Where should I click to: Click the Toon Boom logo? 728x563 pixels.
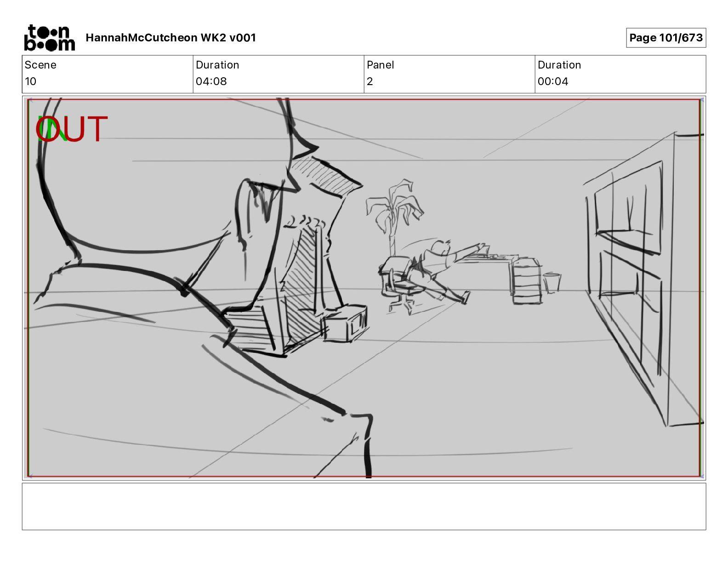[x=49, y=38]
